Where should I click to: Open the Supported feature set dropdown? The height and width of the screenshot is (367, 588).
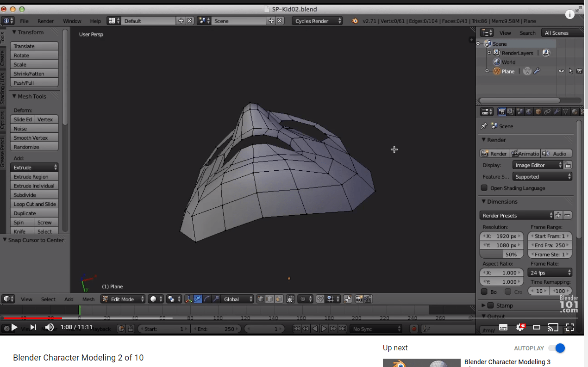click(x=542, y=177)
